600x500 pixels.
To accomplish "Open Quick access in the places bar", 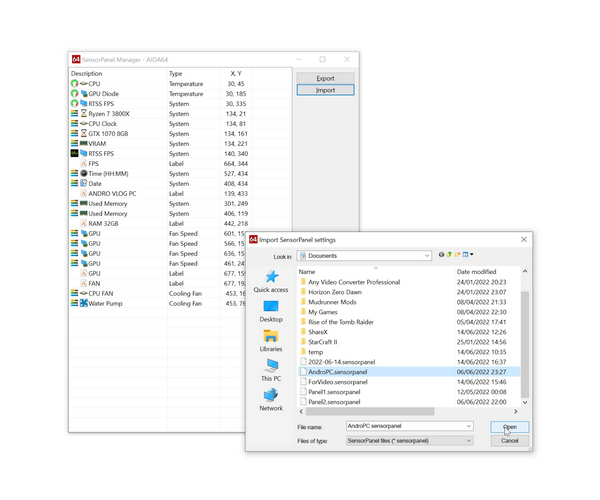I will 271,280.
